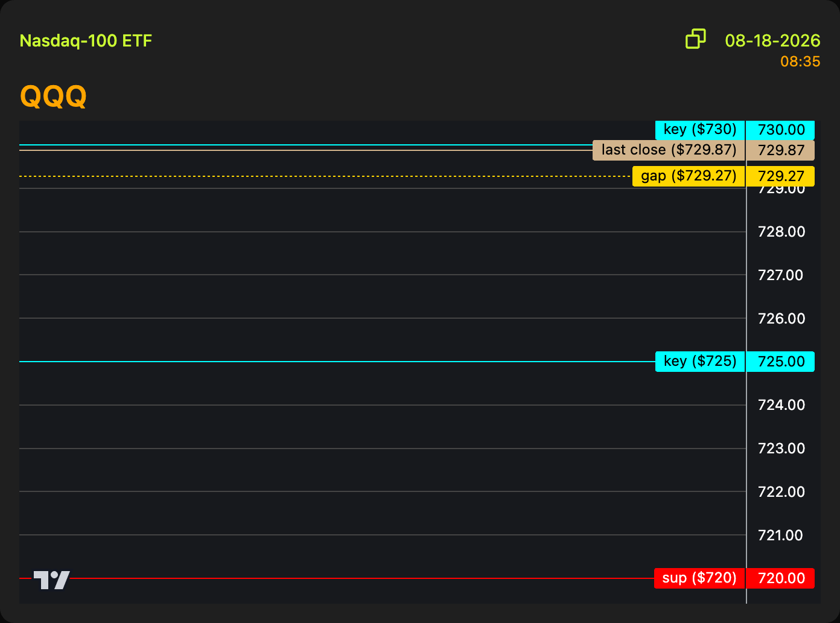
Task: Click the pop-out windows icon beside the date
Action: [x=696, y=39]
